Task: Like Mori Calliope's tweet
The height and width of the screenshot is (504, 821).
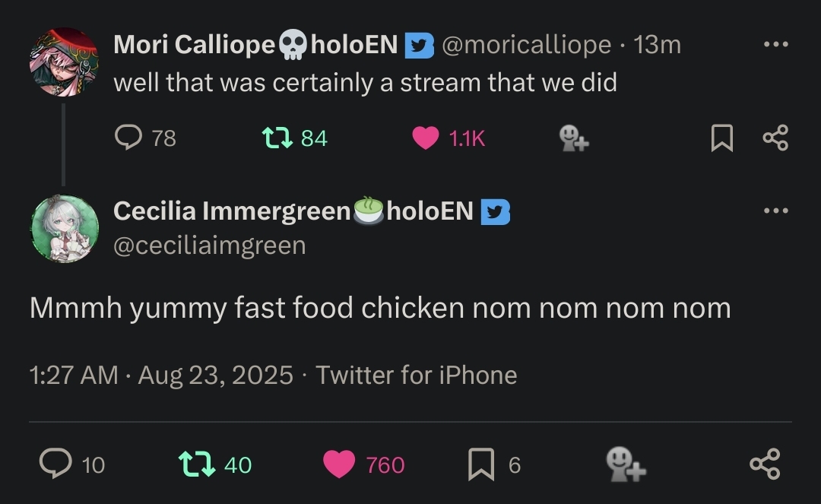Action: tap(426, 138)
